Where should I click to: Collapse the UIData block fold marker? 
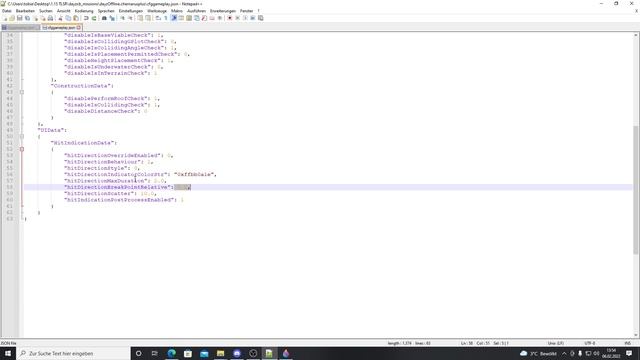(22, 136)
